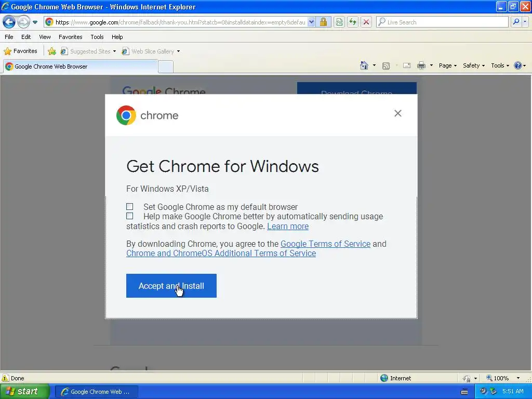
Task: Open the Safety command bar menu
Action: click(474, 65)
